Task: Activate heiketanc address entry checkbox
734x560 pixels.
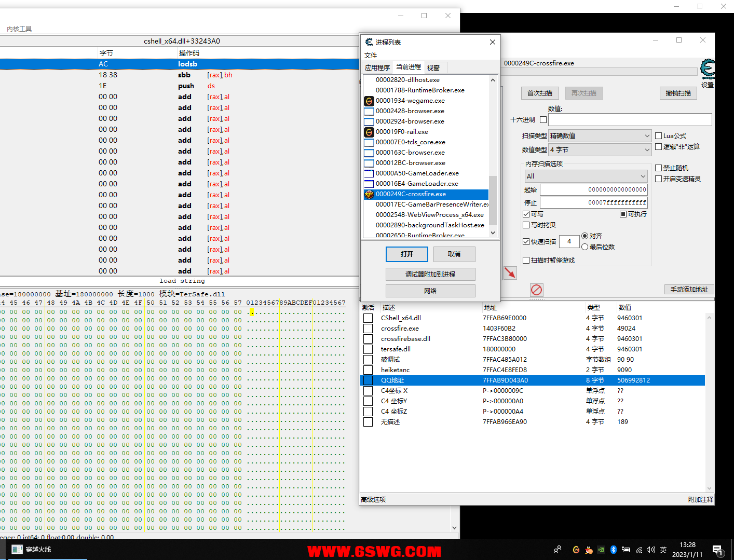Action: pyautogui.click(x=368, y=370)
